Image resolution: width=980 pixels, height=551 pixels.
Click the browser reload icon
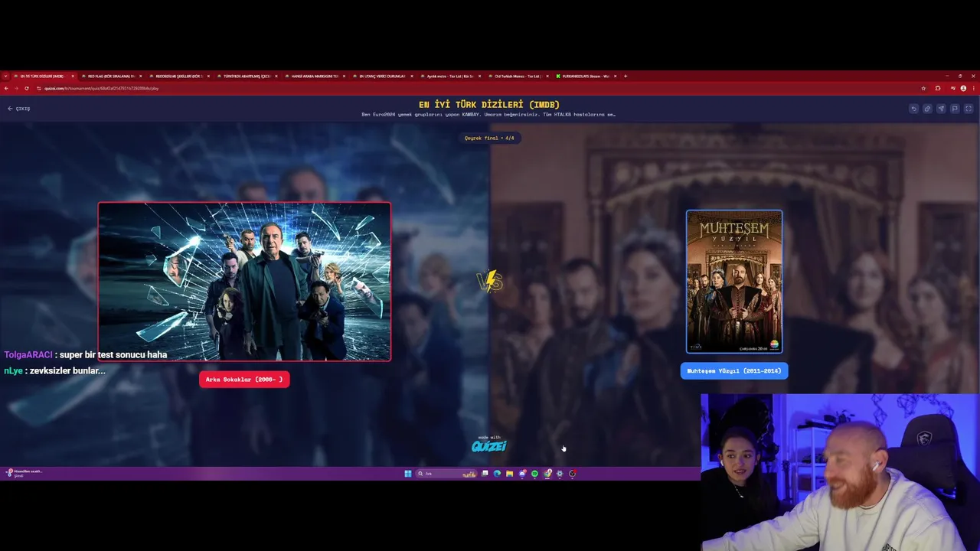coord(27,88)
